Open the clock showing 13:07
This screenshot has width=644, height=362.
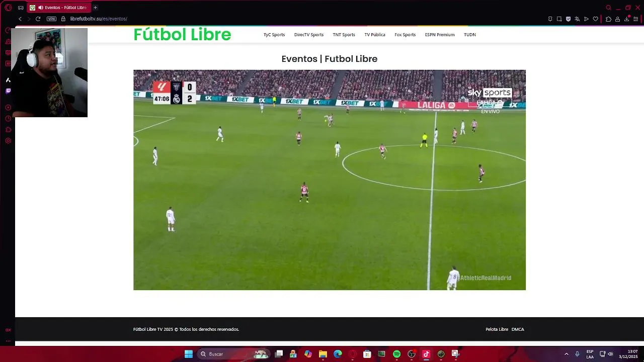628,354
